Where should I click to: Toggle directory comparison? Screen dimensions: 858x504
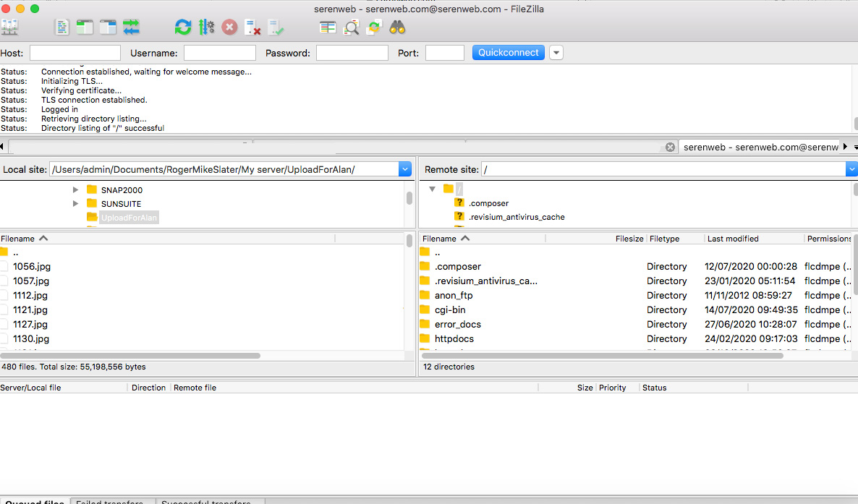coord(351,27)
